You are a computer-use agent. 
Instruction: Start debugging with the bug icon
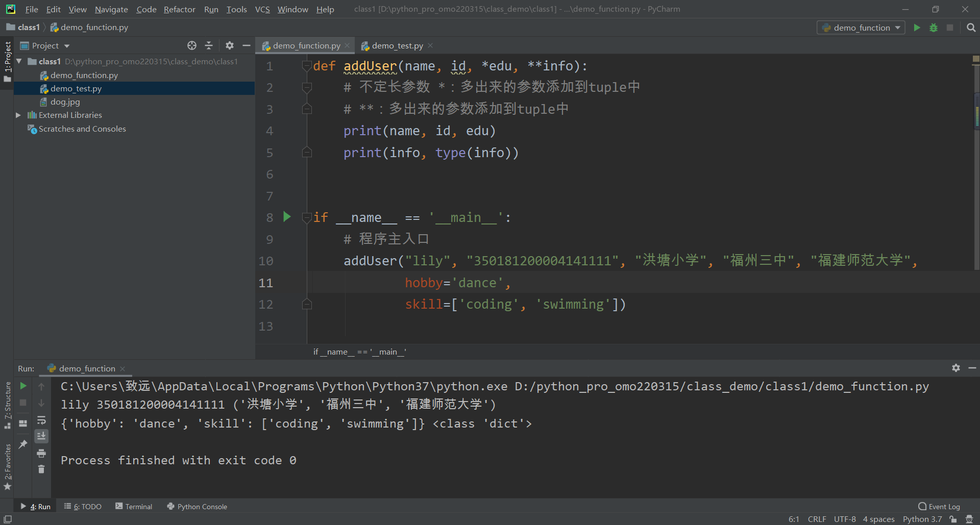pos(933,28)
